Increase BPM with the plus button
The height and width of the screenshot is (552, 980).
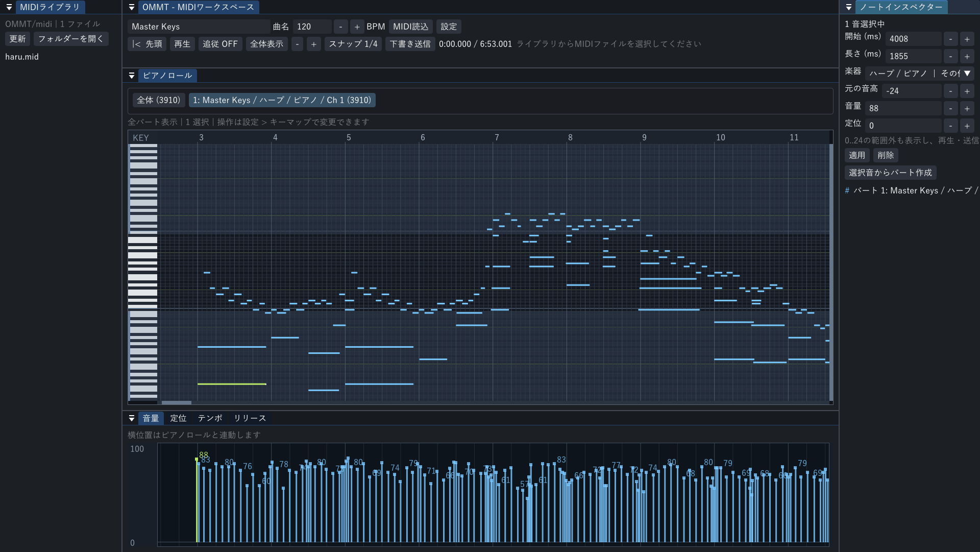357,27
